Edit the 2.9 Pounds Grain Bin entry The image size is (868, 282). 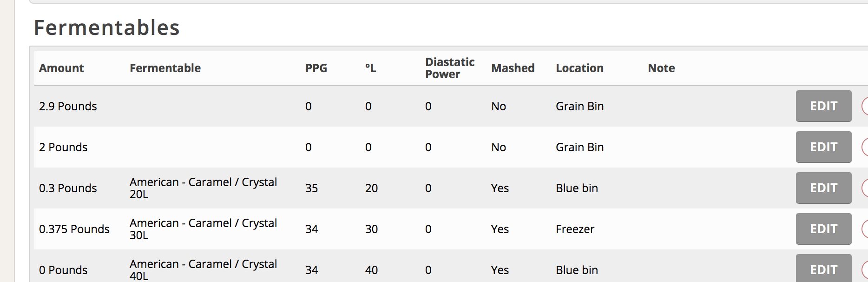click(x=823, y=106)
